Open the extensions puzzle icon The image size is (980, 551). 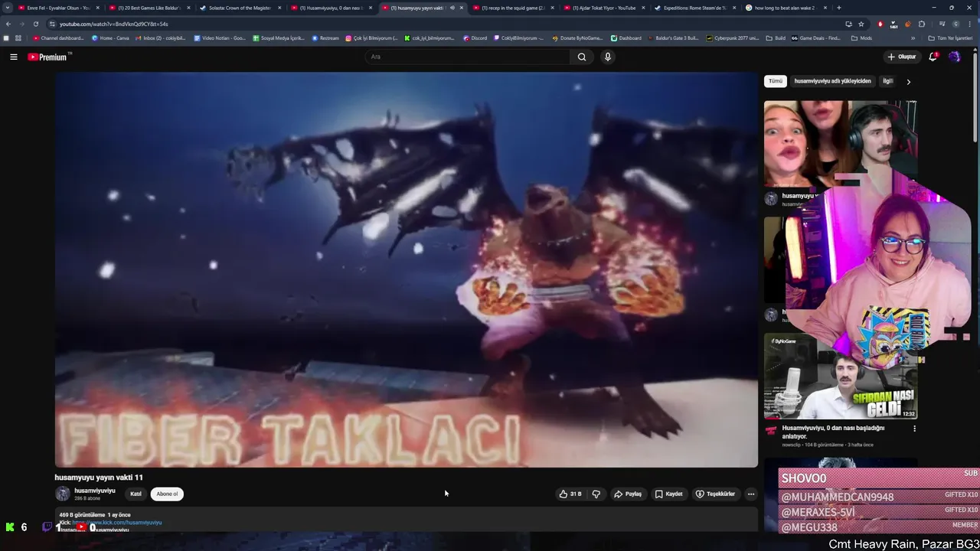click(922, 24)
